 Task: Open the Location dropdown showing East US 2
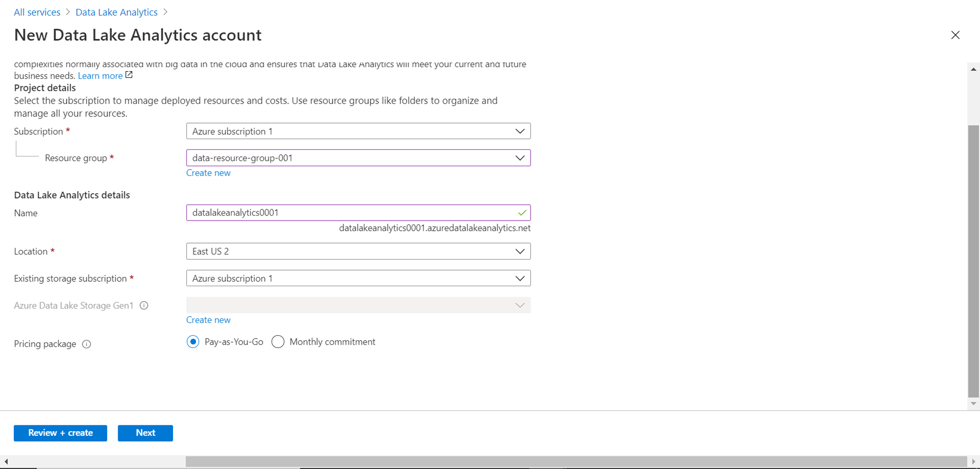[x=358, y=251]
